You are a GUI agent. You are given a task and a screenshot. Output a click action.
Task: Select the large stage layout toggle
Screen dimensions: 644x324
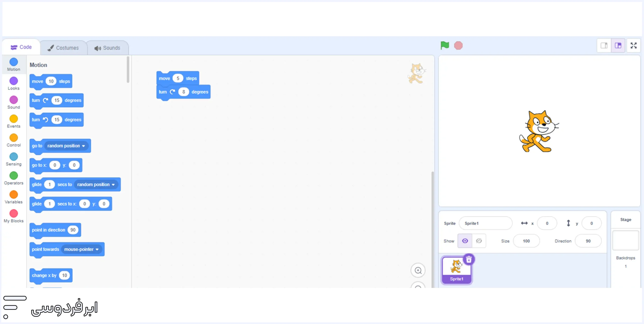pyautogui.click(x=618, y=46)
